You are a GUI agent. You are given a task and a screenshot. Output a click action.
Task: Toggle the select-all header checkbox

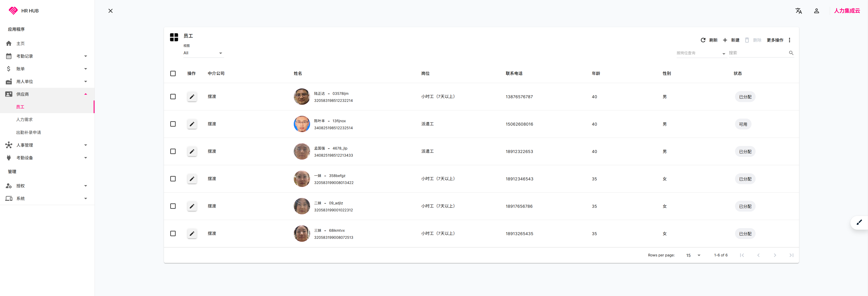[173, 74]
